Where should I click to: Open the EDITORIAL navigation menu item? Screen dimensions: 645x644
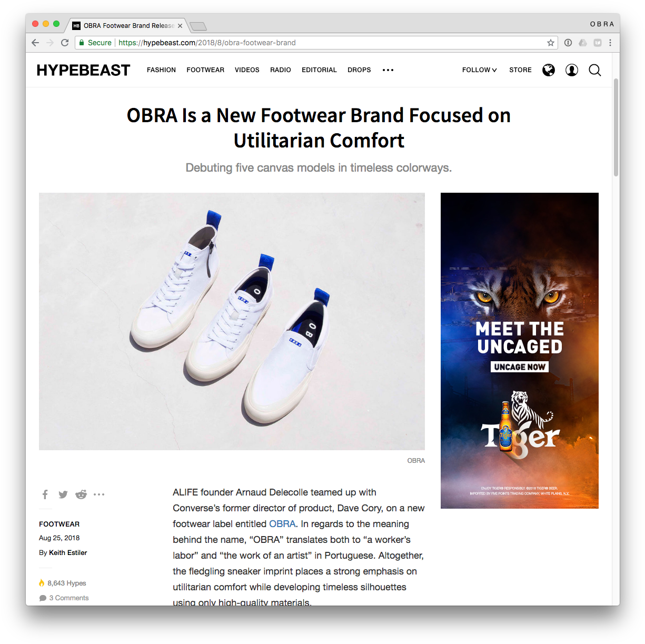319,70
